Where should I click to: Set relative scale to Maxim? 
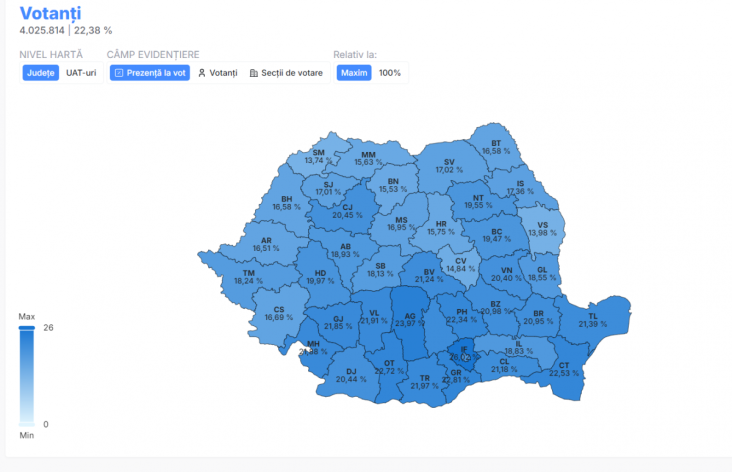(x=354, y=73)
